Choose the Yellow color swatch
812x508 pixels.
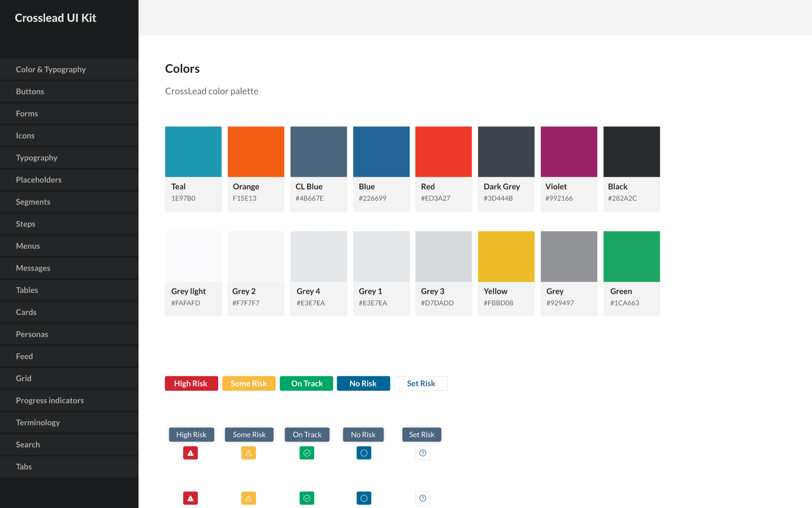[x=506, y=256]
